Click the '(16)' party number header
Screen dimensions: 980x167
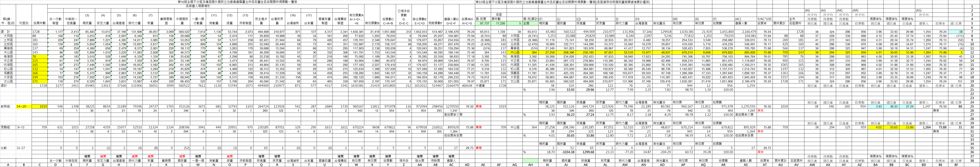(293, 16)
